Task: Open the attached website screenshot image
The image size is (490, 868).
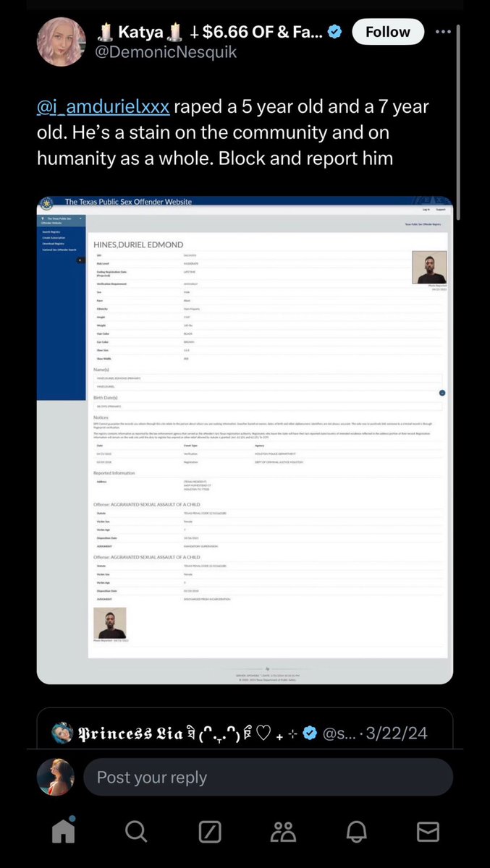Action: point(245,440)
